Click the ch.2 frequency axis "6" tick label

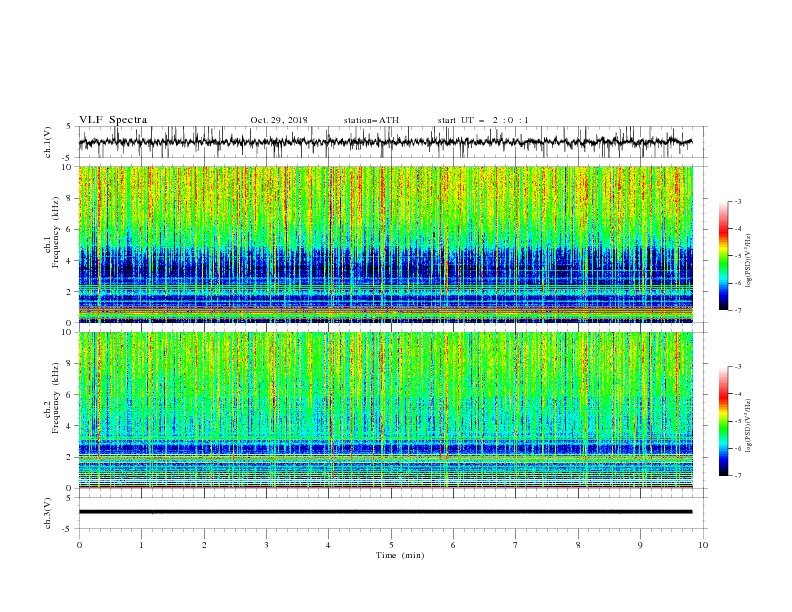pyautogui.click(x=71, y=395)
